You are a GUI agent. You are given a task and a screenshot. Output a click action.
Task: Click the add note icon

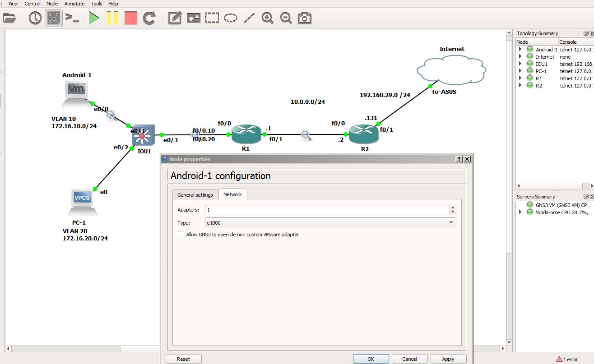pyautogui.click(x=175, y=18)
